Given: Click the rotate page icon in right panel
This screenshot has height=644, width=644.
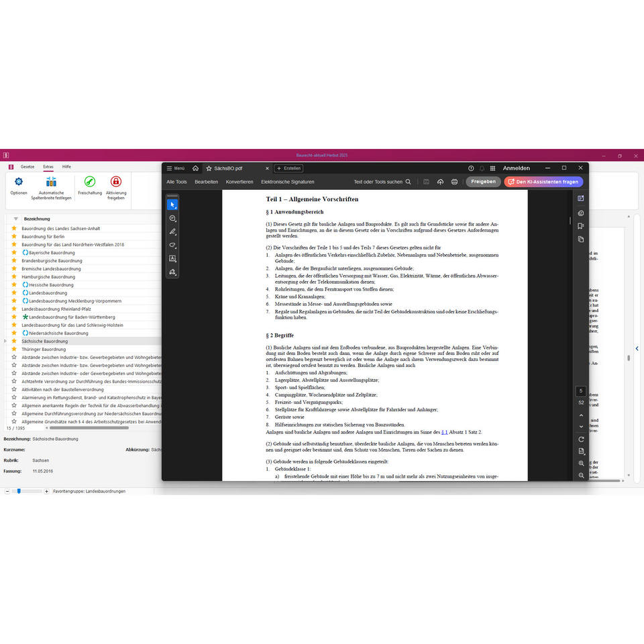Looking at the screenshot, I should [x=581, y=439].
